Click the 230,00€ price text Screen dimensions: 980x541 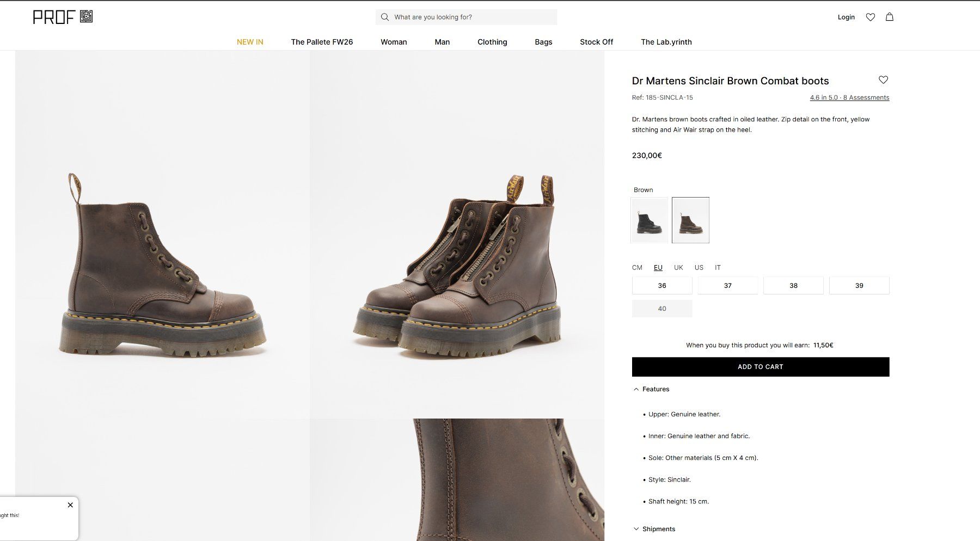pyautogui.click(x=647, y=155)
